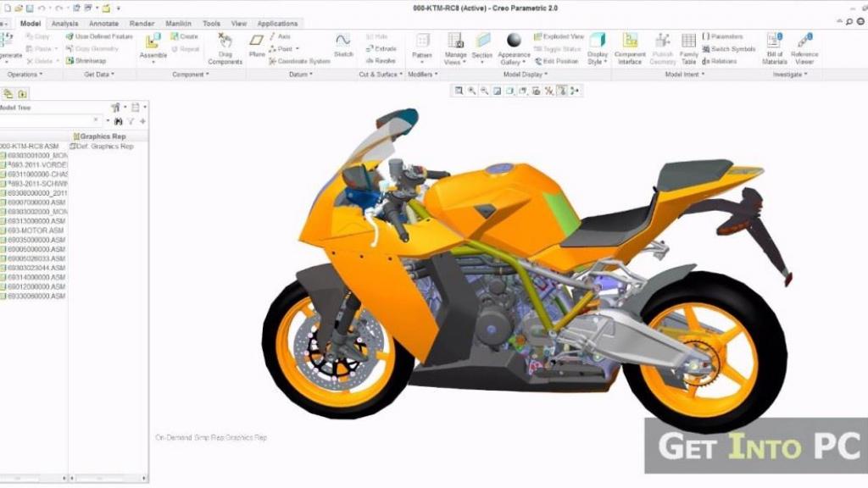Viewport: 868px width, 488px height.
Task: Click the Extrude tool
Action: point(381,48)
